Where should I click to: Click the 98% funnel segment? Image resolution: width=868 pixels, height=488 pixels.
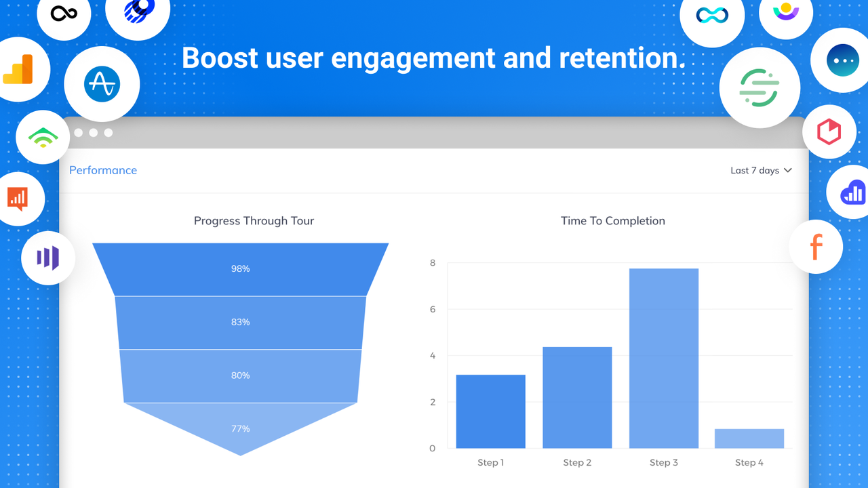(x=240, y=269)
